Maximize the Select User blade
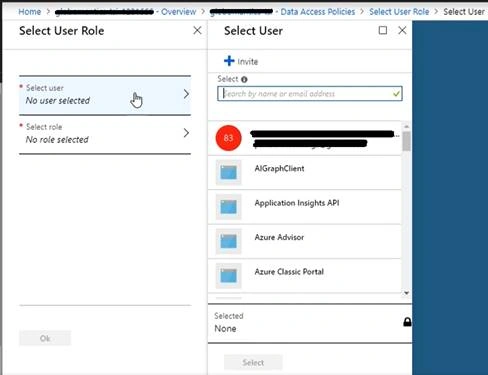The height and width of the screenshot is (375, 488). click(x=383, y=30)
